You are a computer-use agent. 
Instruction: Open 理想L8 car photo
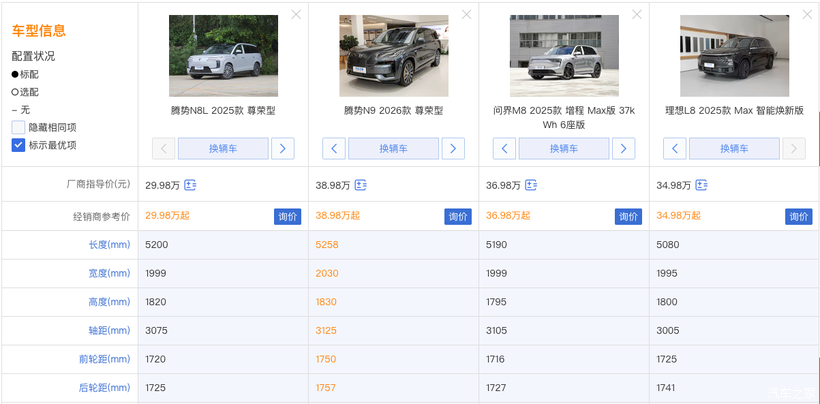click(x=734, y=56)
